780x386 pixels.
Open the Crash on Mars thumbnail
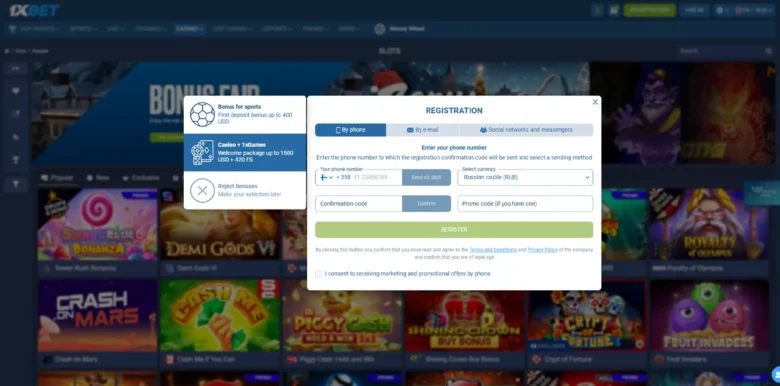(x=98, y=315)
